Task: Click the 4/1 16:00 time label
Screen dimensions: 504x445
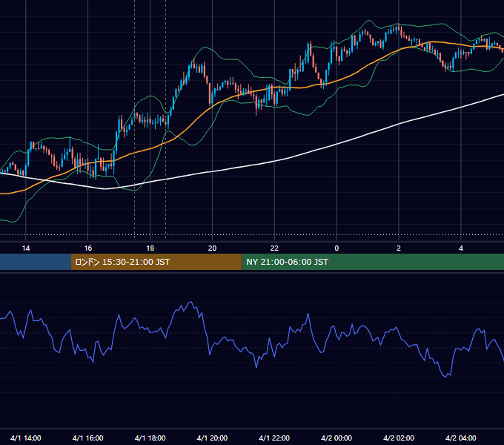Action: tap(87, 438)
